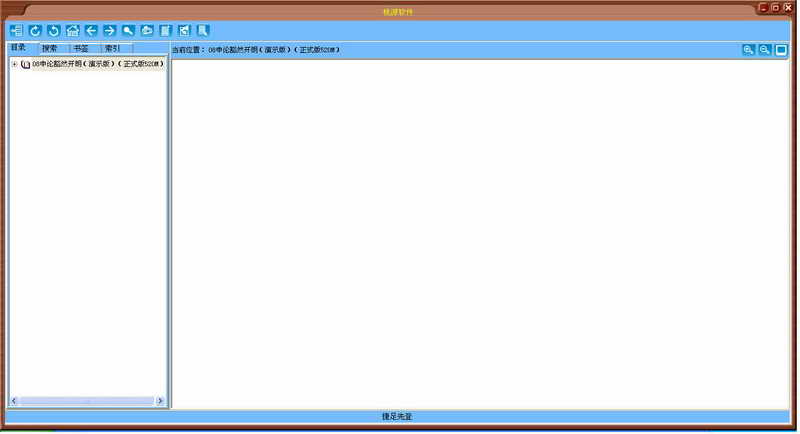Expand the 08申论豁然开朗 tree node
Screen dimensions: 800x434
[x=14, y=64]
